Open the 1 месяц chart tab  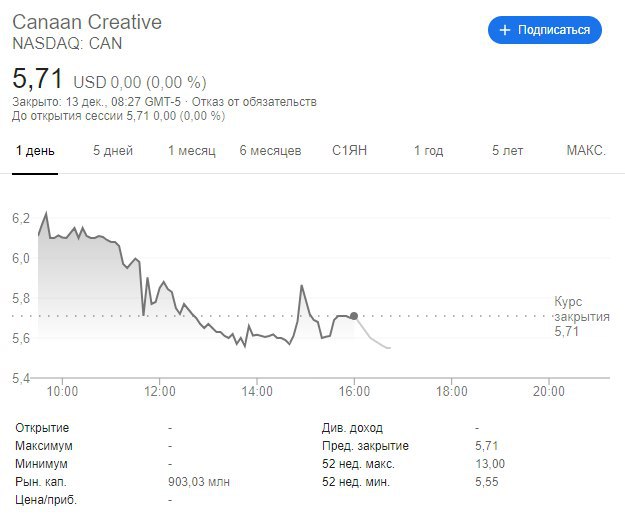click(x=191, y=151)
